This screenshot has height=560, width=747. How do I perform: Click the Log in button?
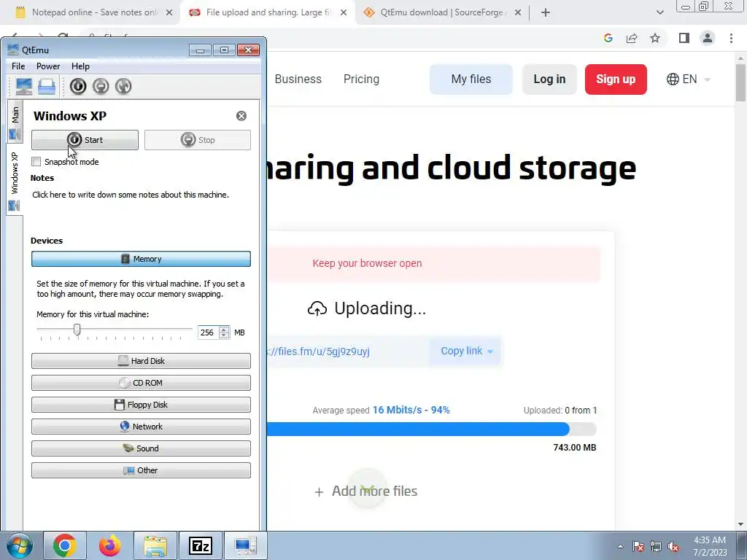[550, 79]
